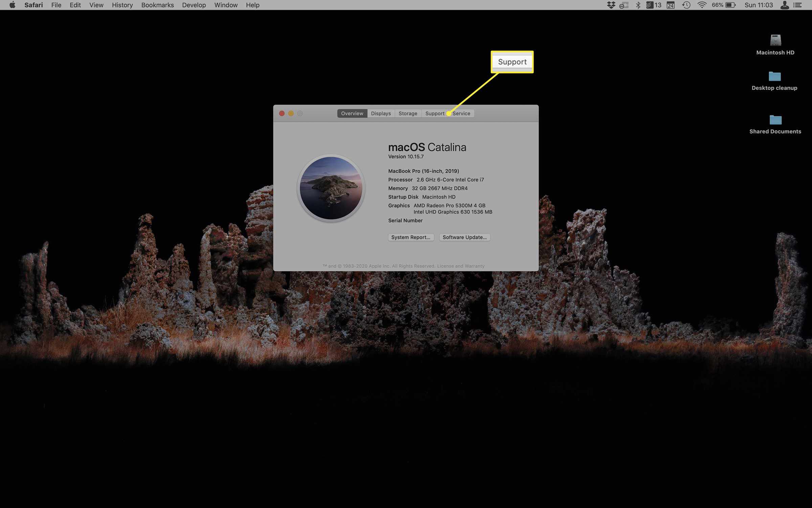The height and width of the screenshot is (508, 812).
Task: Open the History menu
Action: tap(122, 5)
